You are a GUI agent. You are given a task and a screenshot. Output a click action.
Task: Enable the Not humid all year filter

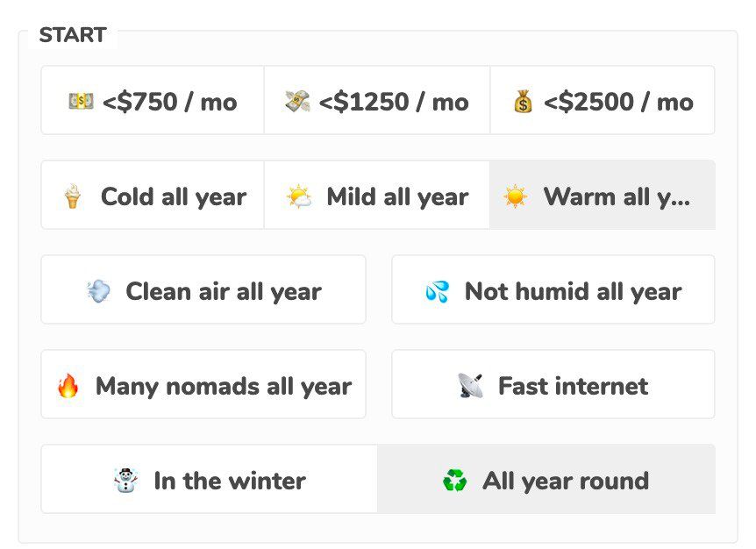tap(553, 290)
